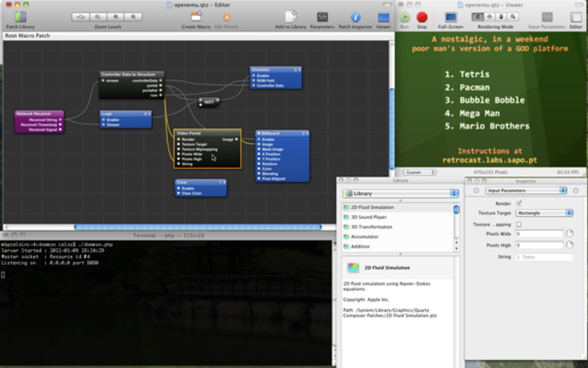Open the Texture Target Rectangle dropdown

tap(544, 213)
